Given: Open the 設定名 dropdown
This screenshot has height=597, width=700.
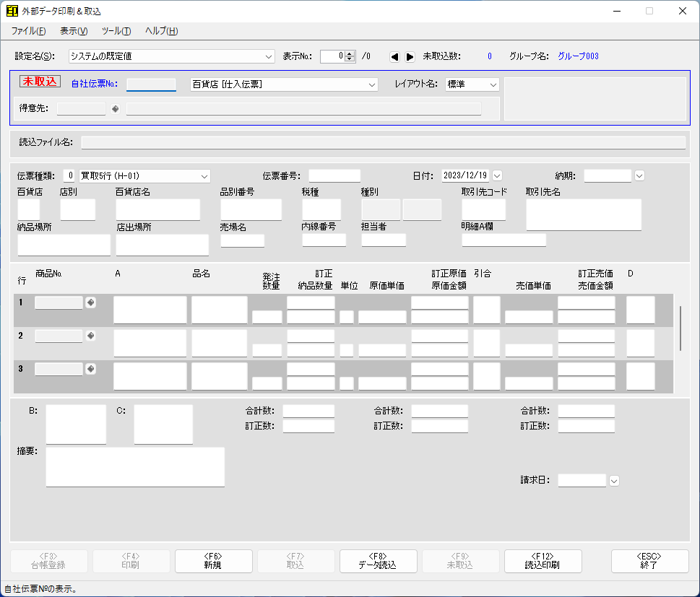Looking at the screenshot, I should click(x=268, y=56).
